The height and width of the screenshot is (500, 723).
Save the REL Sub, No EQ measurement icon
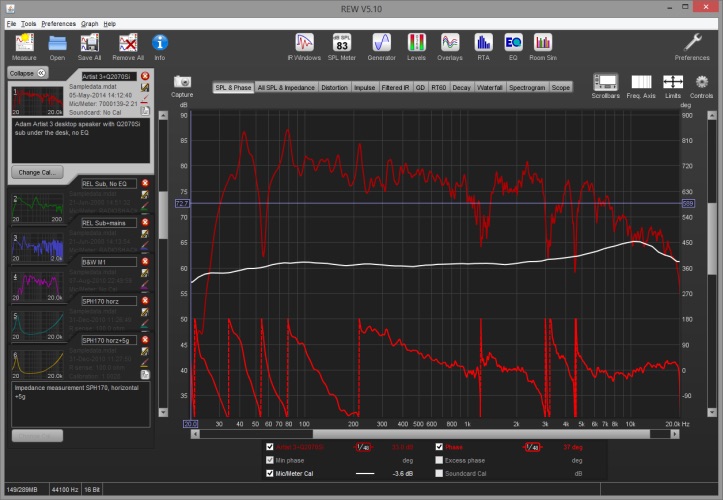(145, 195)
